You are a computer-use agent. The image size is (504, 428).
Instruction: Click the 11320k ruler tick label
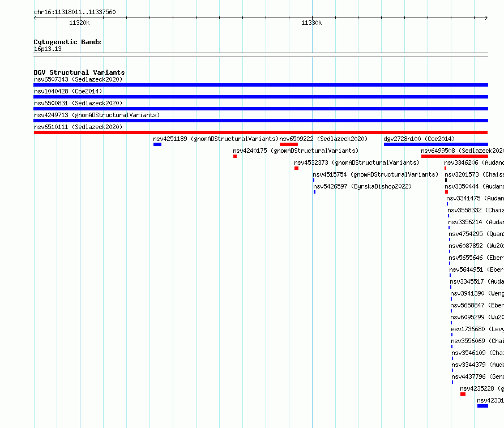[79, 23]
